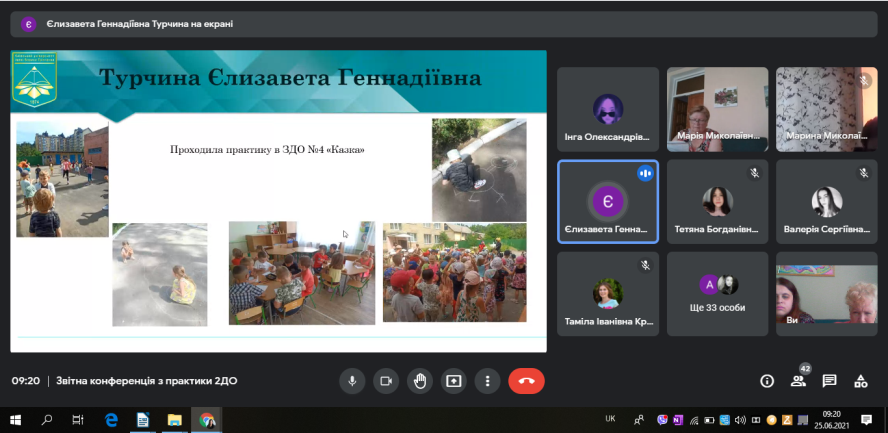Open Microsoft Edge from the taskbar
This screenshot has width=888, height=433.
click(111, 420)
